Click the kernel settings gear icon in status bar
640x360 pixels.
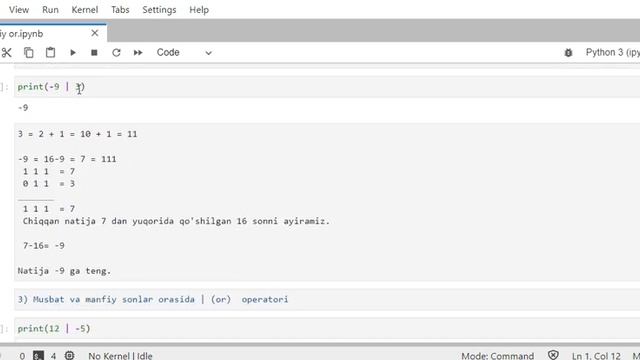[x=69, y=356]
